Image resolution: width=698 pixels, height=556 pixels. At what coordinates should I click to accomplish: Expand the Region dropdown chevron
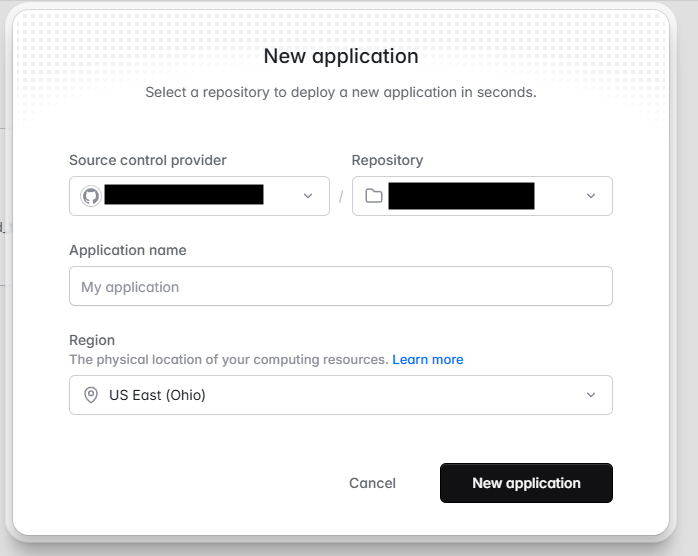(x=591, y=395)
